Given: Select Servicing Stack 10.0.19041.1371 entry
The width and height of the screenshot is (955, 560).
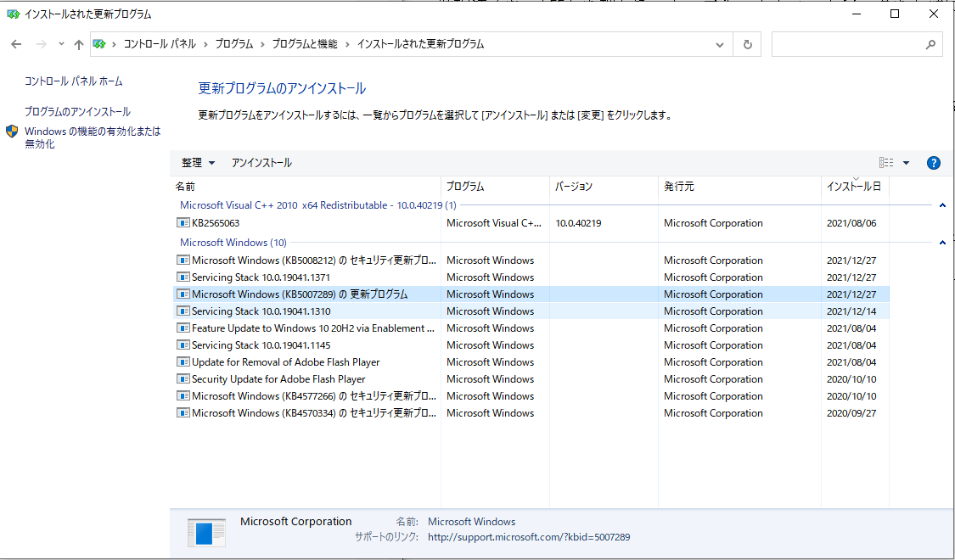Looking at the screenshot, I should coord(261,277).
